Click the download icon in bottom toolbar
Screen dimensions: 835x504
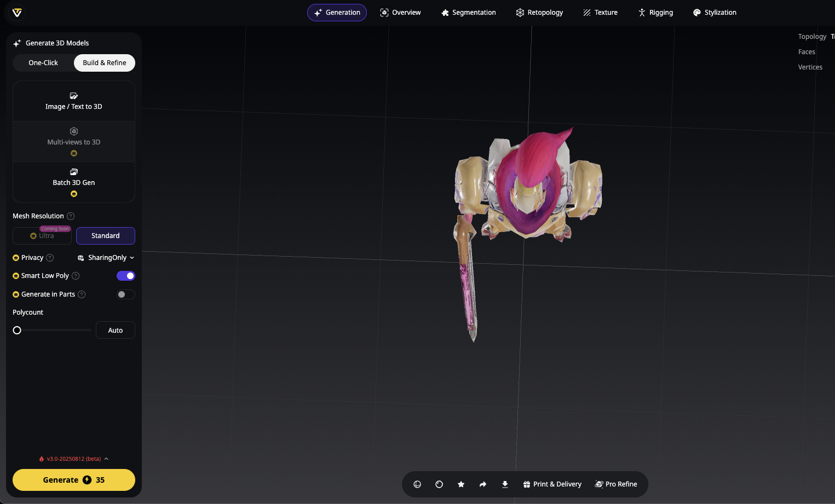[505, 484]
